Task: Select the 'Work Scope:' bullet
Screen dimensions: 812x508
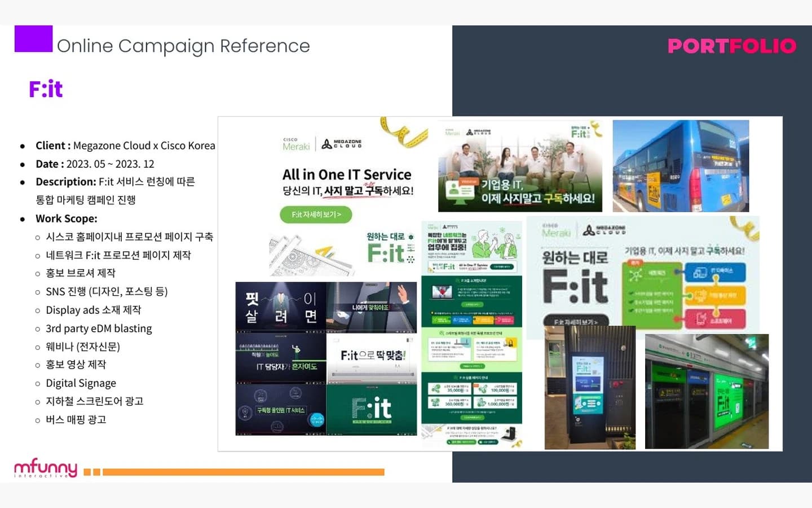Action: (66, 218)
